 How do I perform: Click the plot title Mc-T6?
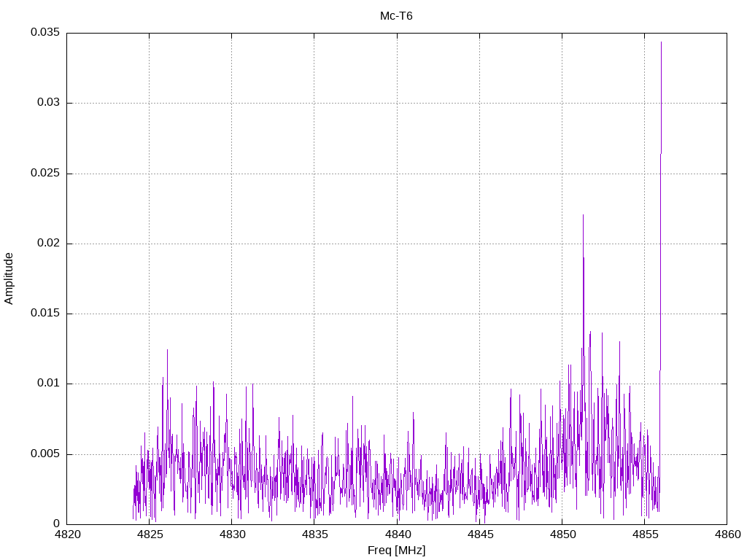point(396,16)
